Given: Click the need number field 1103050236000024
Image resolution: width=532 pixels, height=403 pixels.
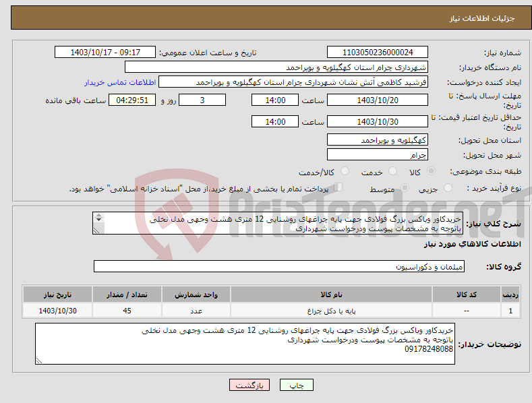Looking at the screenshot, I should click(378, 53).
